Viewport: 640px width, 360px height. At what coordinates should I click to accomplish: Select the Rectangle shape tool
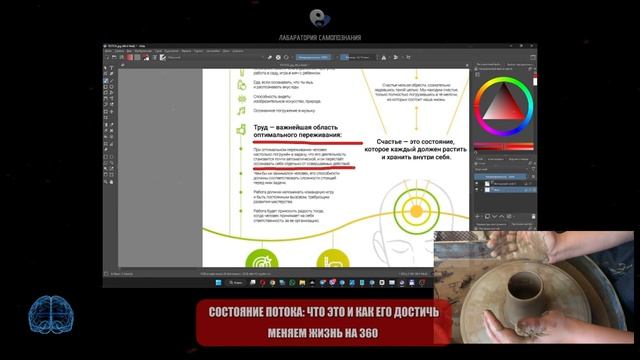pyautogui.click(x=105, y=87)
